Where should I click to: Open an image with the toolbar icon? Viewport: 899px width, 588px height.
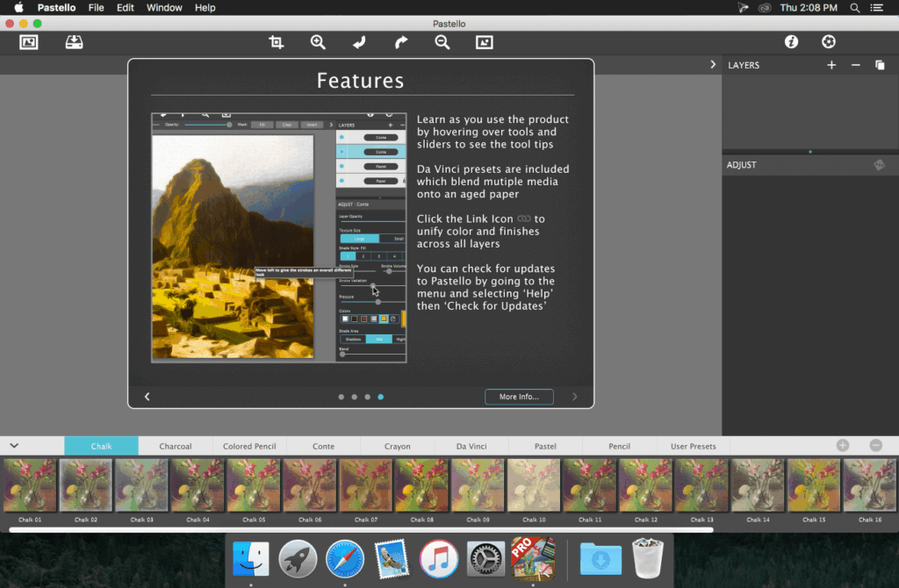(29, 42)
